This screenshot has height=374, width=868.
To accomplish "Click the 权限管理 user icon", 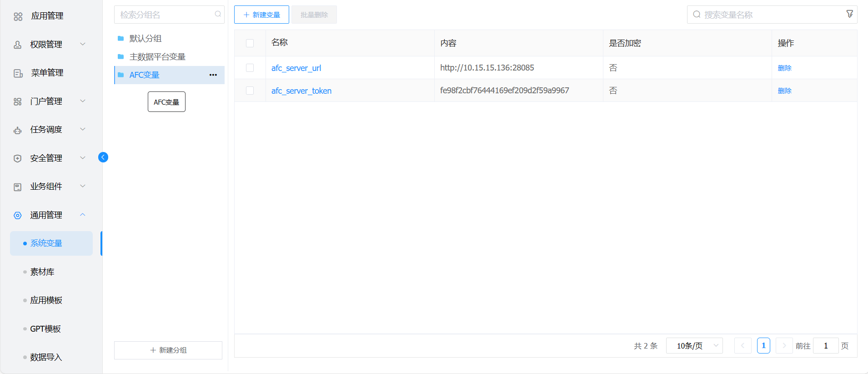I will coord(18,45).
